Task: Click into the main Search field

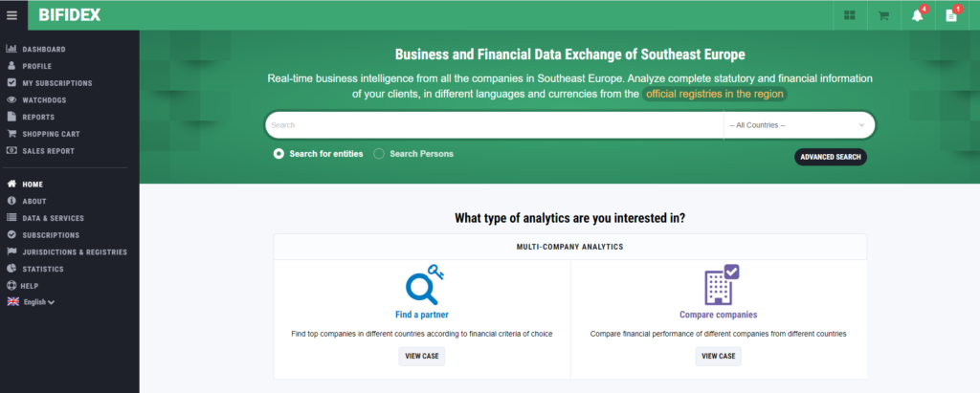Action: [495, 125]
